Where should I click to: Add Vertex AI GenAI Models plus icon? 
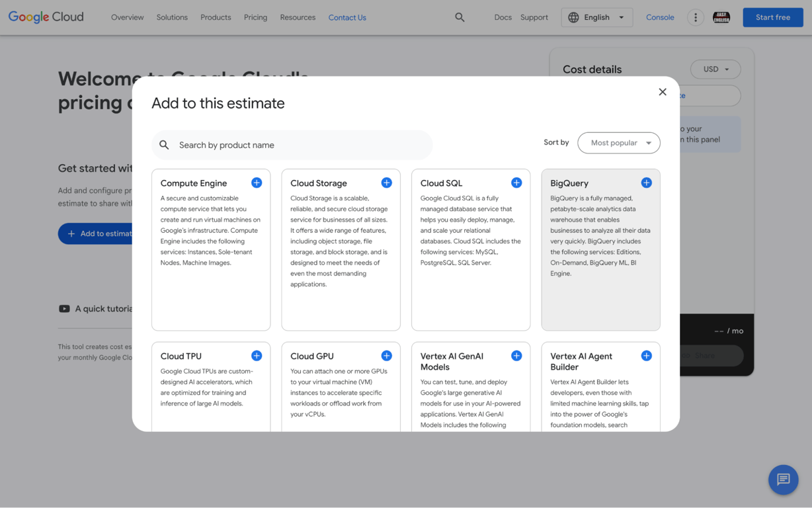[x=516, y=356]
